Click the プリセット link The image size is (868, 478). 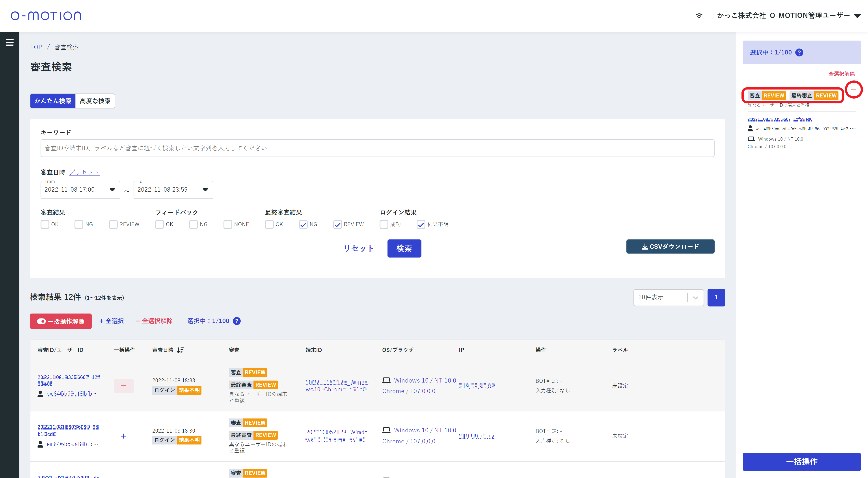point(84,172)
